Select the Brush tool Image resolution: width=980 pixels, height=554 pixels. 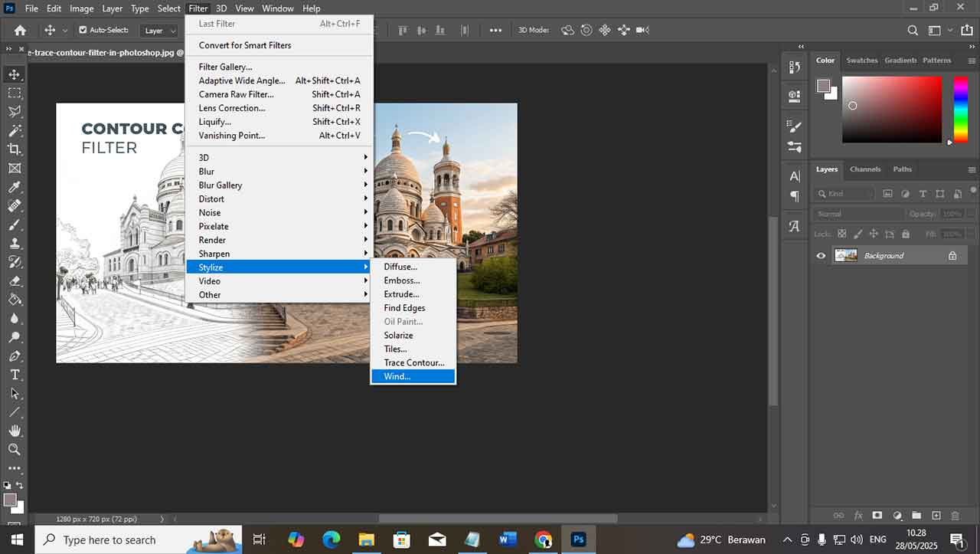(15, 225)
